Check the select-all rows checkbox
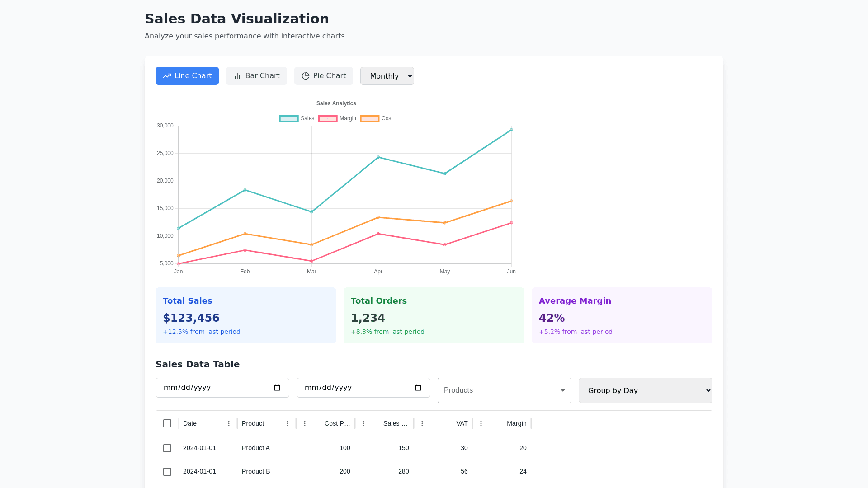The height and width of the screenshot is (488, 868). coord(167,423)
